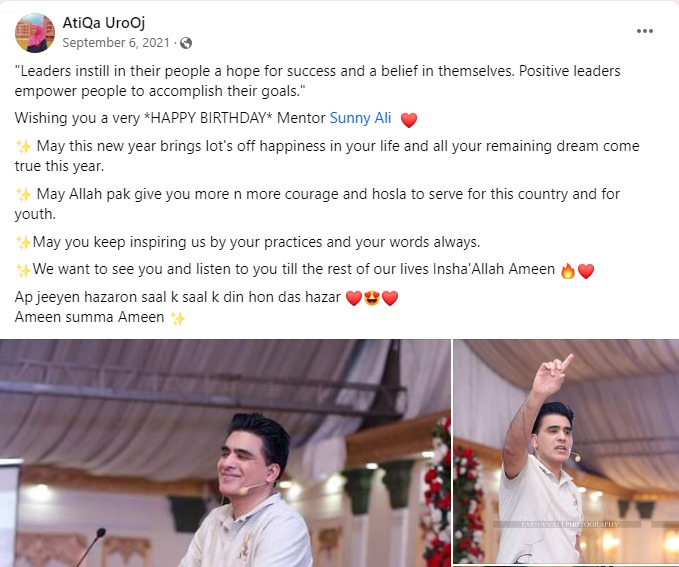
Task: Open the three-dot post options menu
Action: tap(644, 31)
